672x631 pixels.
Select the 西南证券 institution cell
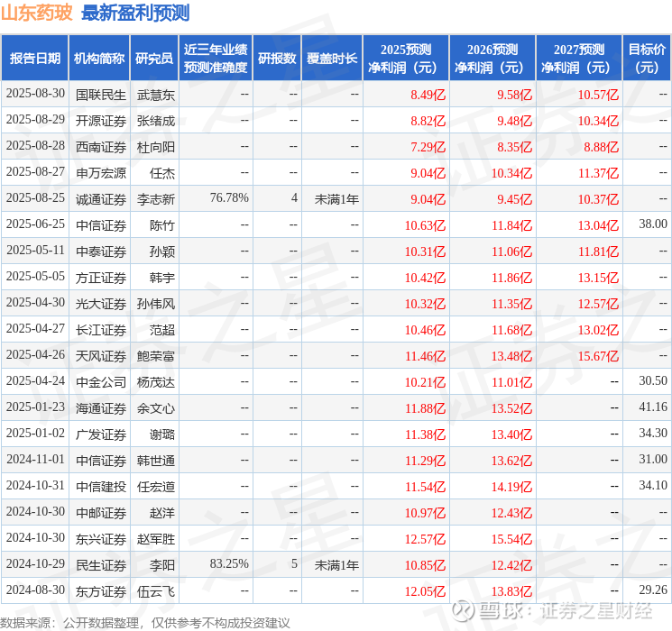[x=101, y=147]
